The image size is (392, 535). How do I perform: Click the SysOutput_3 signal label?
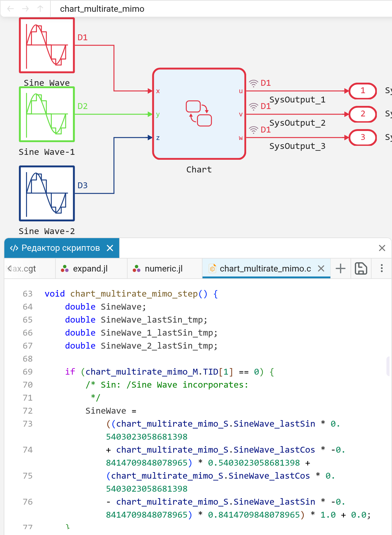[297, 146]
